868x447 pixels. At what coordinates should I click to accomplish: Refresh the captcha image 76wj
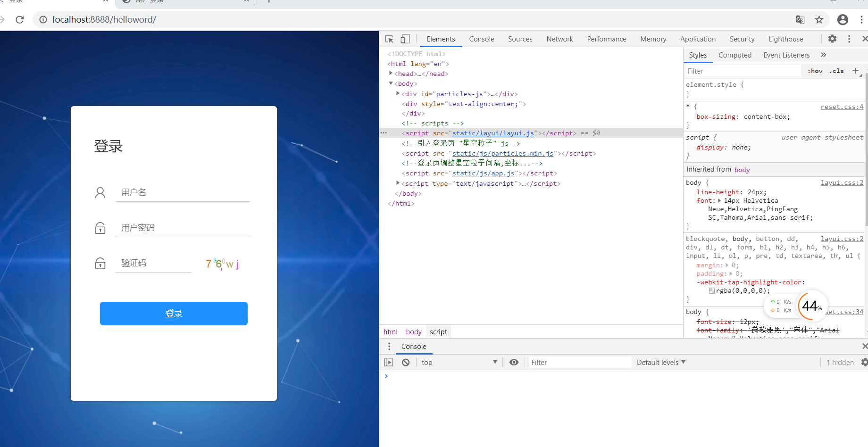(222, 264)
